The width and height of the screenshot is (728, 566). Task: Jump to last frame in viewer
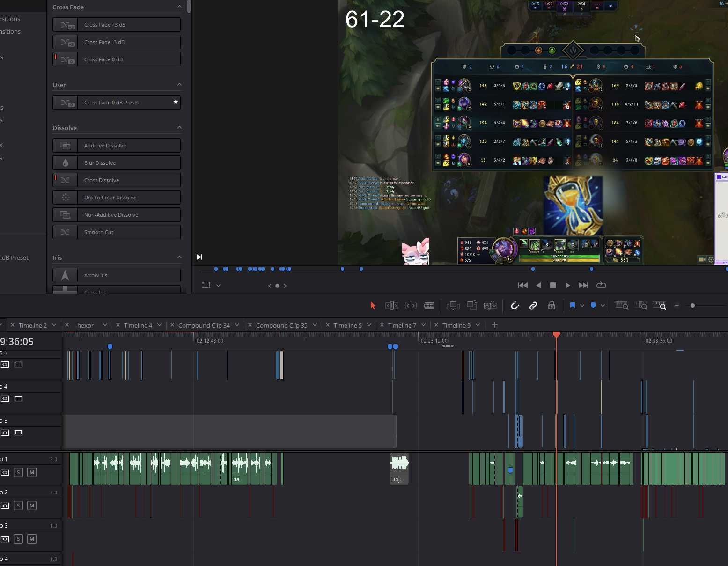point(583,285)
